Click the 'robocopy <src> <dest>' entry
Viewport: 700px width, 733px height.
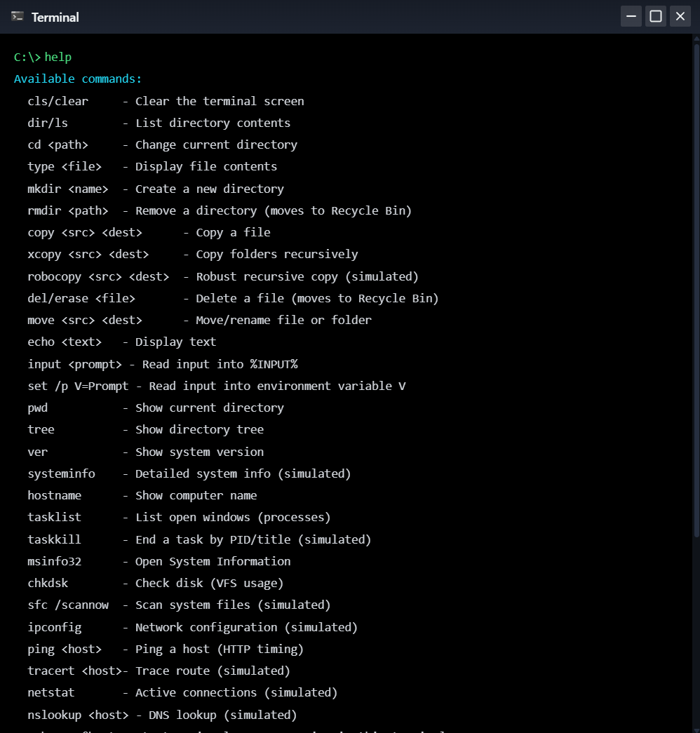pyautogui.click(x=98, y=276)
